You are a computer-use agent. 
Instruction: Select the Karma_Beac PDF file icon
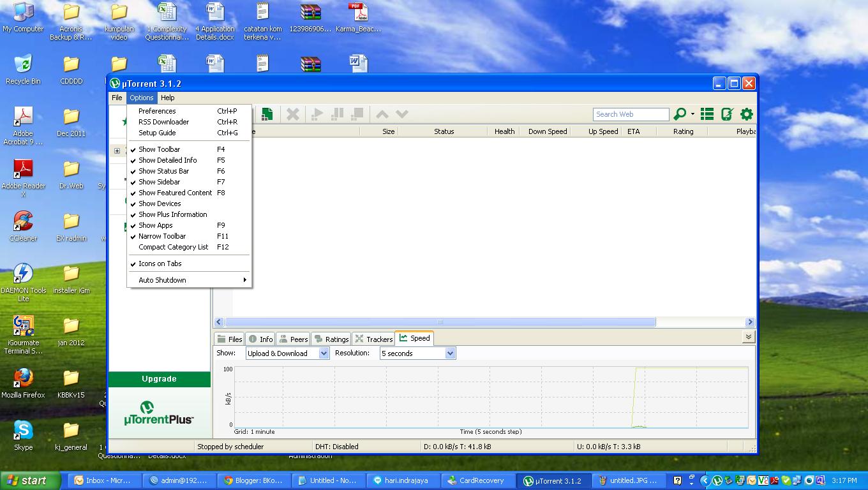(x=358, y=18)
